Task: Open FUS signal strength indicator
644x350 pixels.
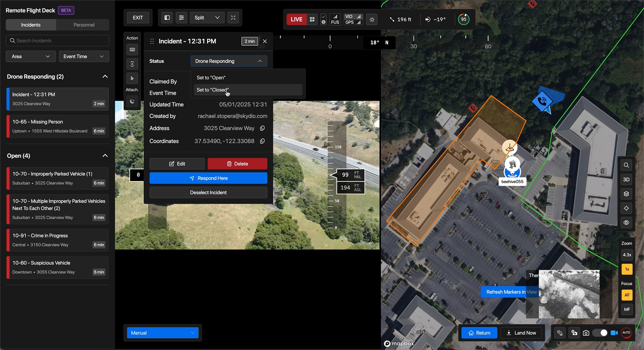Action: (335, 19)
